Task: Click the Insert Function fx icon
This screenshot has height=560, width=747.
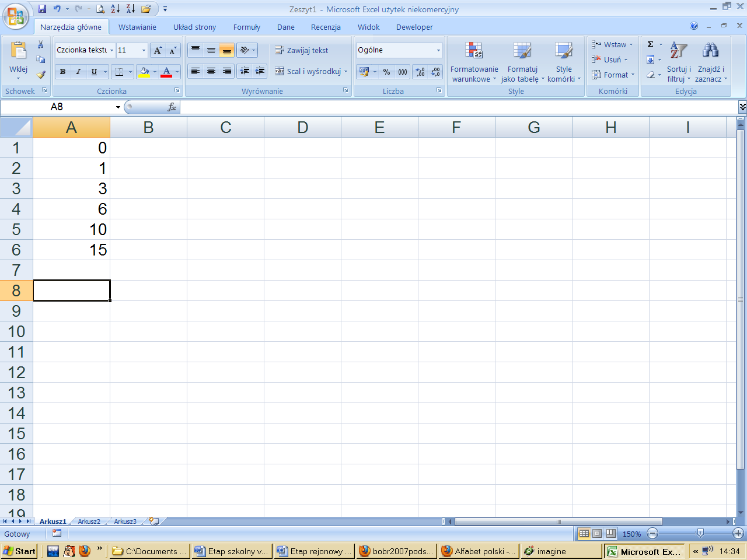Action: click(172, 107)
